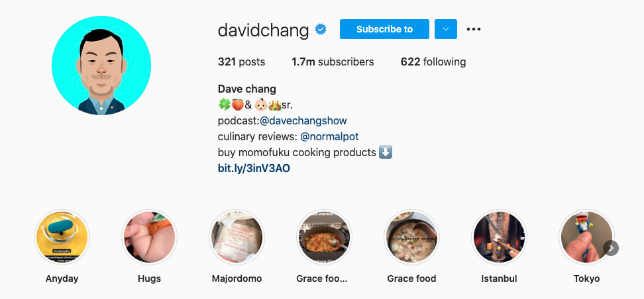Image resolution: width=644 pixels, height=299 pixels.
Task: Select the davidchang username heading
Action: [263, 30]
